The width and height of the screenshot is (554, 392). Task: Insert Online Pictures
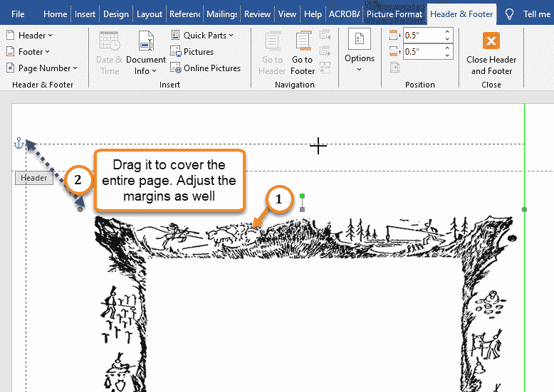tap(205, 68)
